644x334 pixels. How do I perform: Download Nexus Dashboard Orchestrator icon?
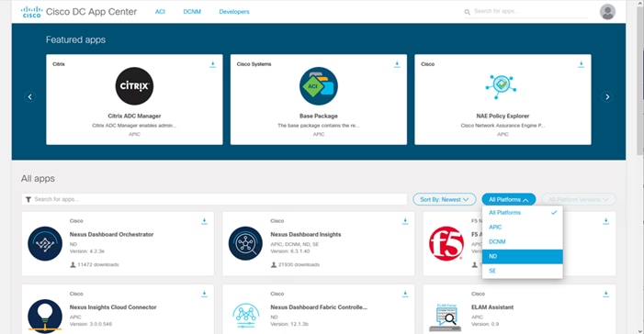tap(204, 221)
